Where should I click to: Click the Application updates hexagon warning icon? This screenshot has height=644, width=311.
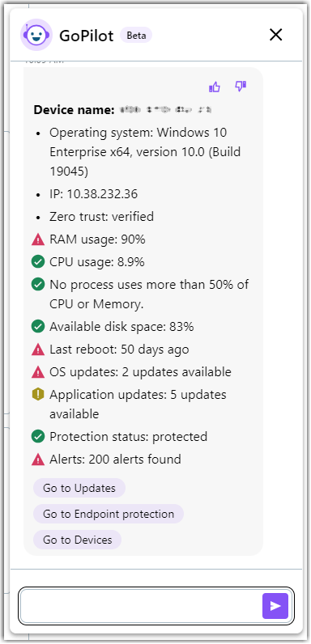point(38,395)
